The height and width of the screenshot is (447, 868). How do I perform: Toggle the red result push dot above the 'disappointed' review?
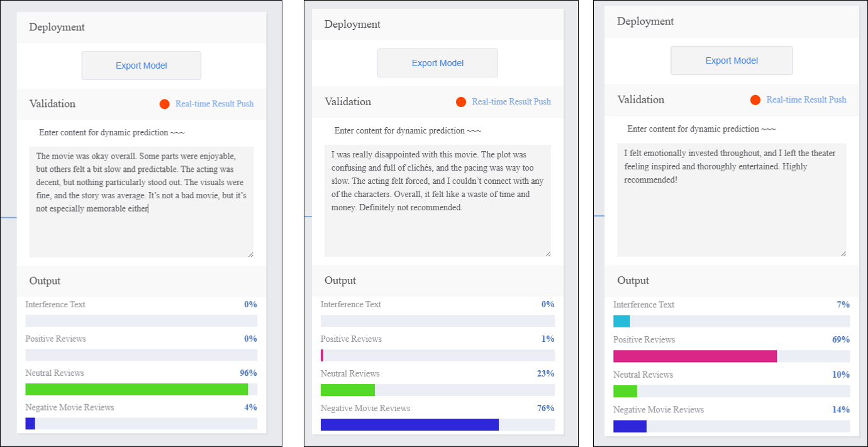tap(460, 102)
